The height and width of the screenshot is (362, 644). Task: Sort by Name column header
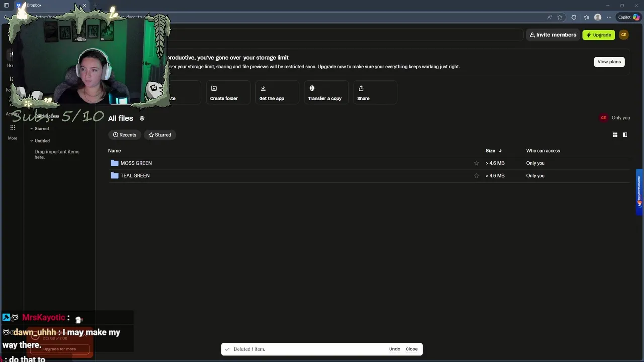tap(114, 151)
